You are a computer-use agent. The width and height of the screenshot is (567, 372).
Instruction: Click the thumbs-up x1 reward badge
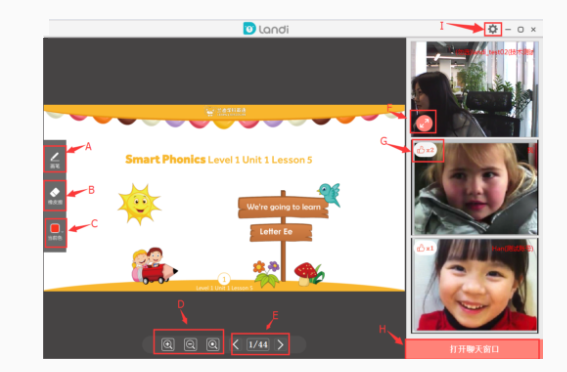tap(425, 248)
